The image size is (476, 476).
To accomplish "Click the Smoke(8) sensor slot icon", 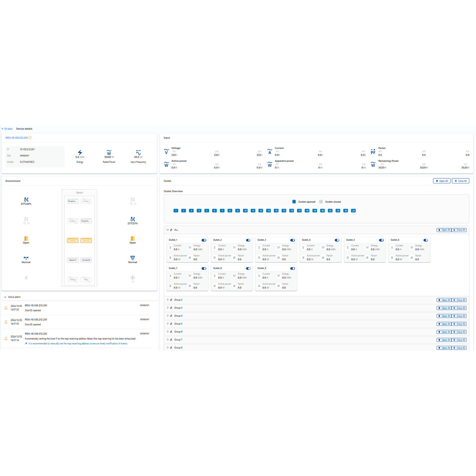I will [x=86, y=260].
